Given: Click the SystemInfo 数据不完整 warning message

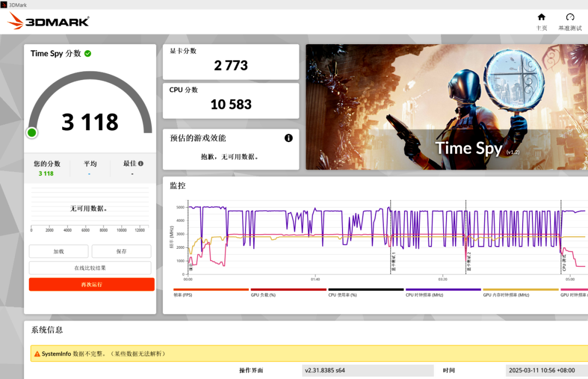Looking at the screenshot, I should coord(103,354).
